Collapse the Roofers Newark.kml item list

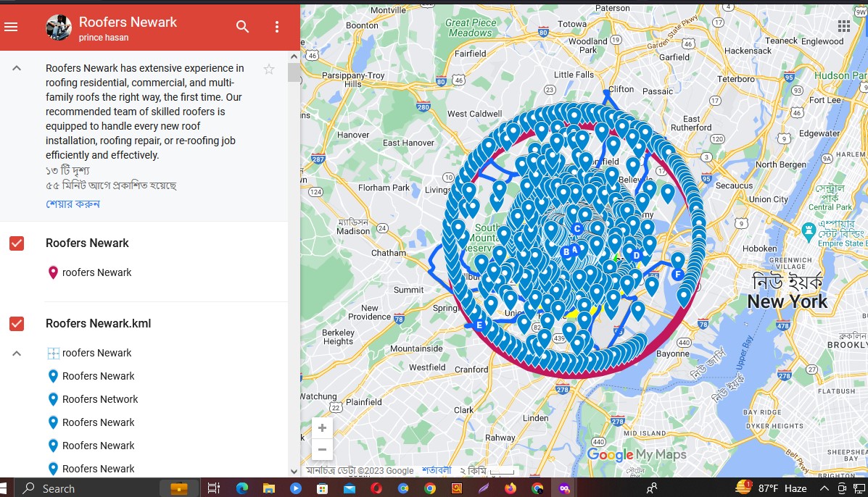point(17,354)
